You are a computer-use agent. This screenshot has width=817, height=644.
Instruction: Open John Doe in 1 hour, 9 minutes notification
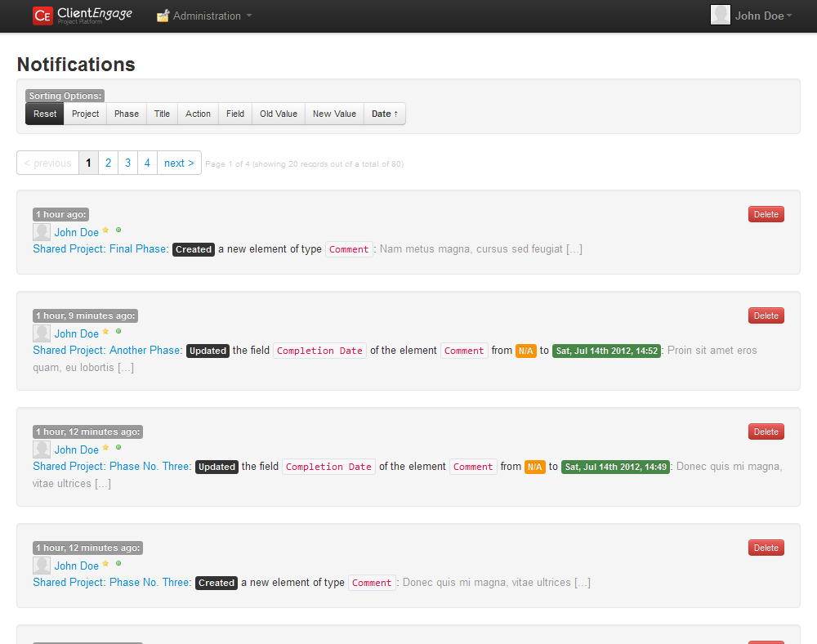click(x=77, y=334)
